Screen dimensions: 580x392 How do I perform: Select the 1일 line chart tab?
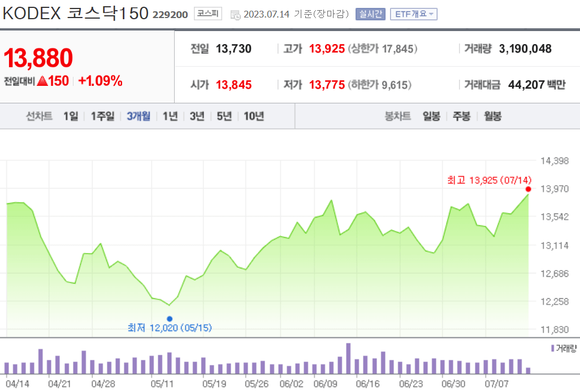click(71, 116)
